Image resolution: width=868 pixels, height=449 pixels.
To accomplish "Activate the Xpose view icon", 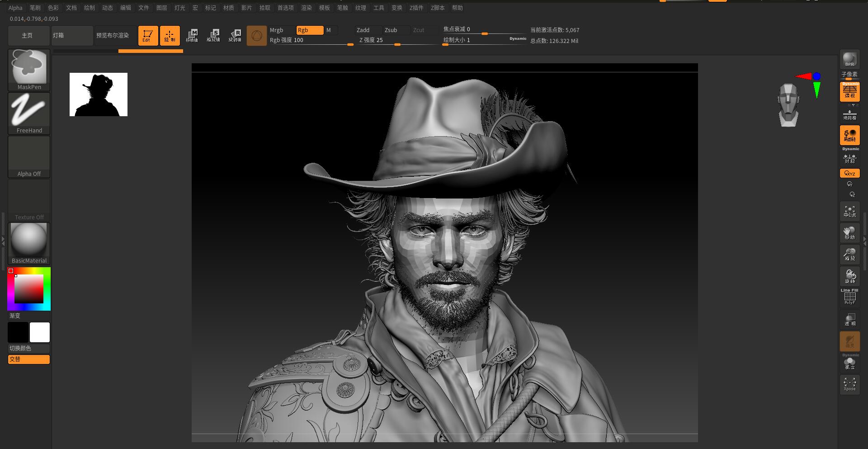I will (x=849, y=384).
